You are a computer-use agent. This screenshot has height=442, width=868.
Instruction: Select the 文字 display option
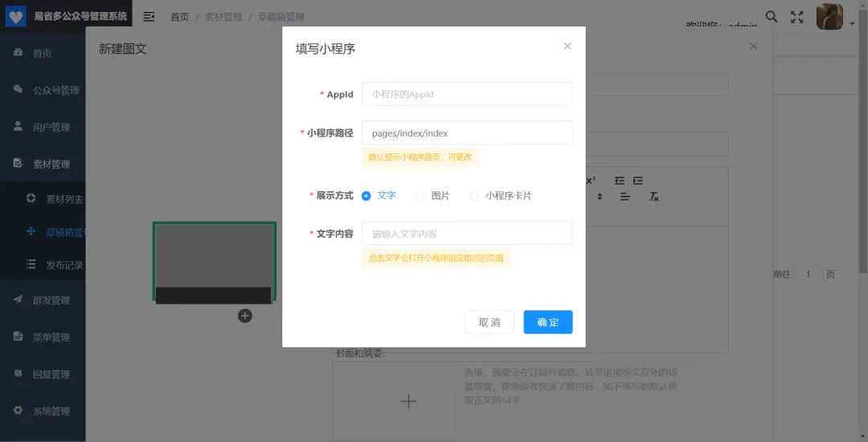click(x=378, y=196)
